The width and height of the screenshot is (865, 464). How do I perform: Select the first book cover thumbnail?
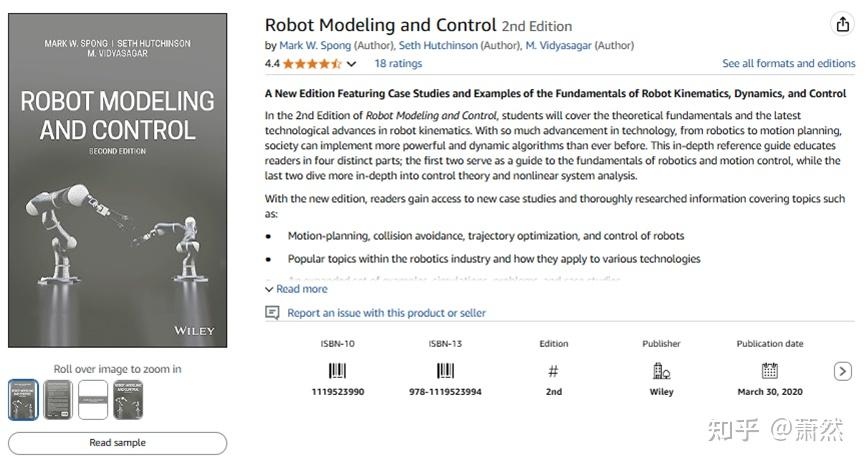coord(23,400)
